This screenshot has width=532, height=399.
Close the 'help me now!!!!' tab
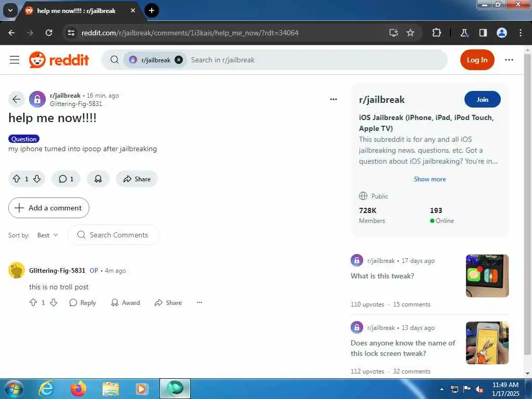[133, 10]
